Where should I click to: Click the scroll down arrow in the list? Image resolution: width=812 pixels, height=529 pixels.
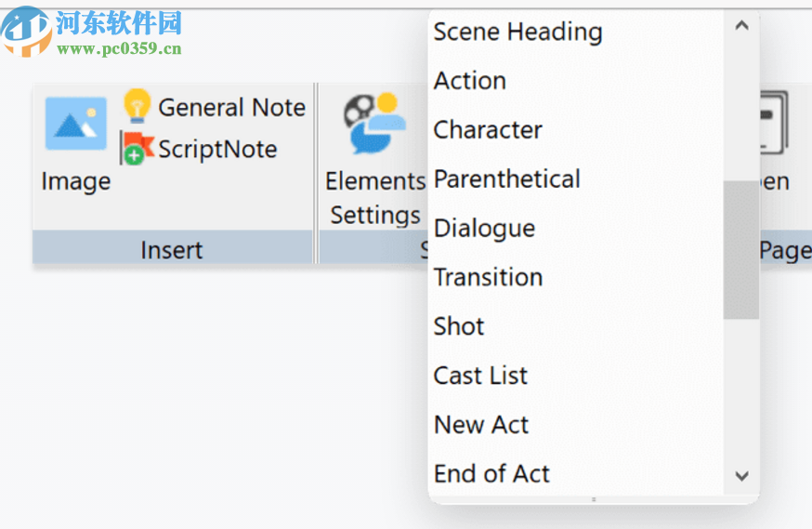point(741,476)
